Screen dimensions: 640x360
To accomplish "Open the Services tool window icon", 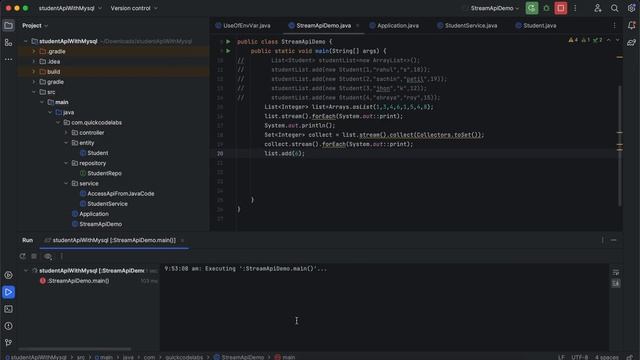I will click(8, 275).
